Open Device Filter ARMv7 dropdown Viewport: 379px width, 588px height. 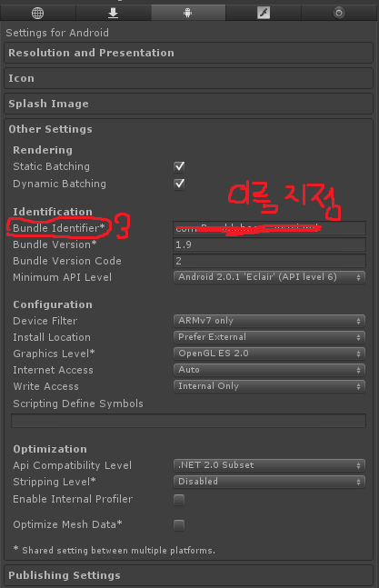tap(269, 321)
